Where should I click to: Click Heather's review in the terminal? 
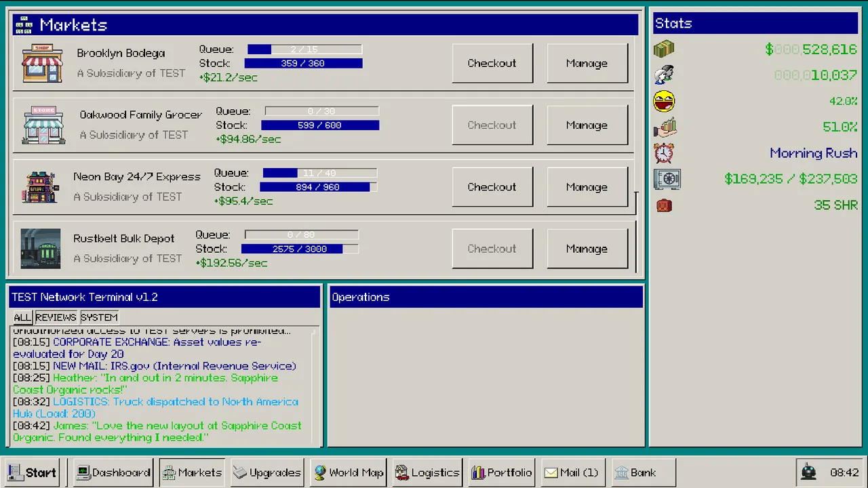[x=146, y=384]
